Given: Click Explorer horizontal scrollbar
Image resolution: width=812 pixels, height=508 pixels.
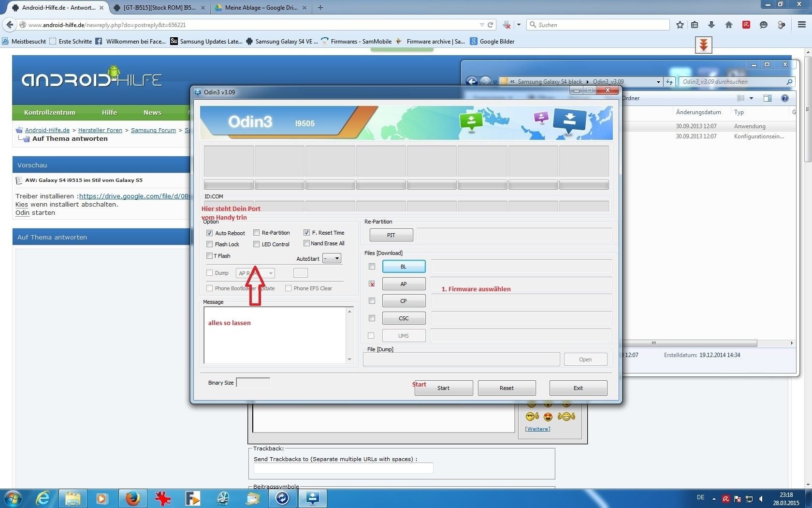Looking at the screenshot, I should click(x=690, y=343).
